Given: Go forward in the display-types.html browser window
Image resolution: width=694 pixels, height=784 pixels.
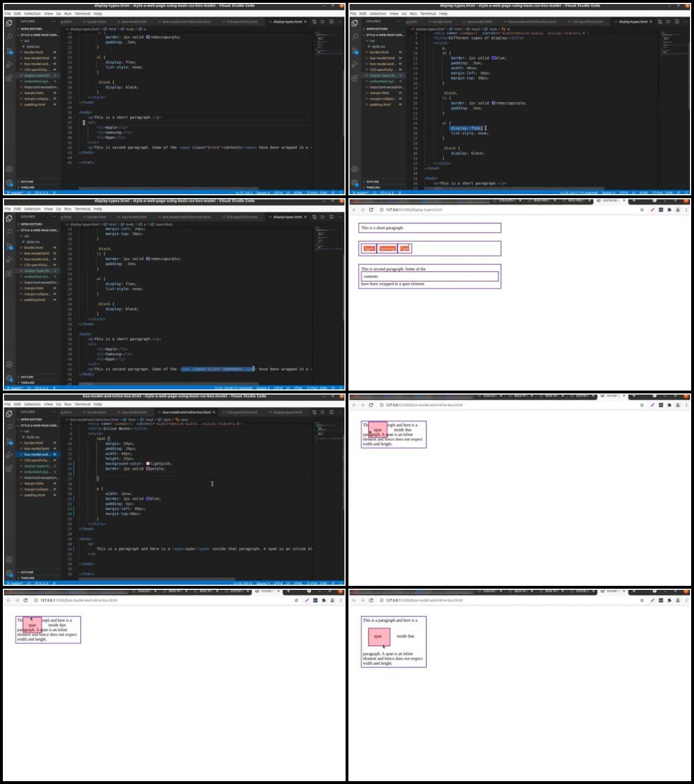Looking at the screenshot, I should click(362, 210).
